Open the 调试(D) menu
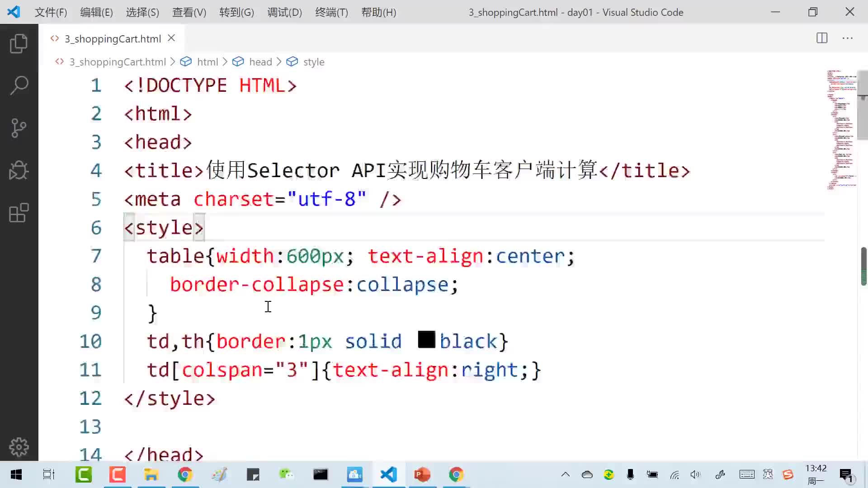Image resolution: width=868 pixels, height=488 pixels. pos(284,12)
